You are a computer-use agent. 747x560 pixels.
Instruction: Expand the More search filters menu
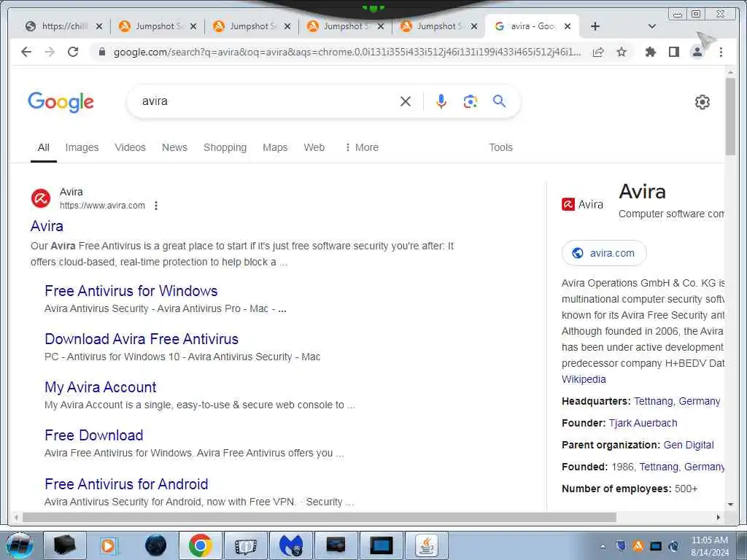(x=362, y=147)
